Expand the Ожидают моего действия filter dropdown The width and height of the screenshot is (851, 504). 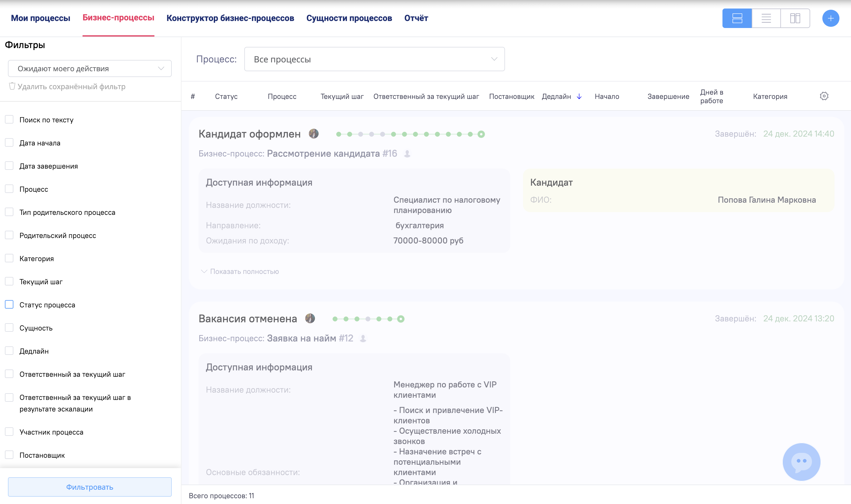point(90,68)
